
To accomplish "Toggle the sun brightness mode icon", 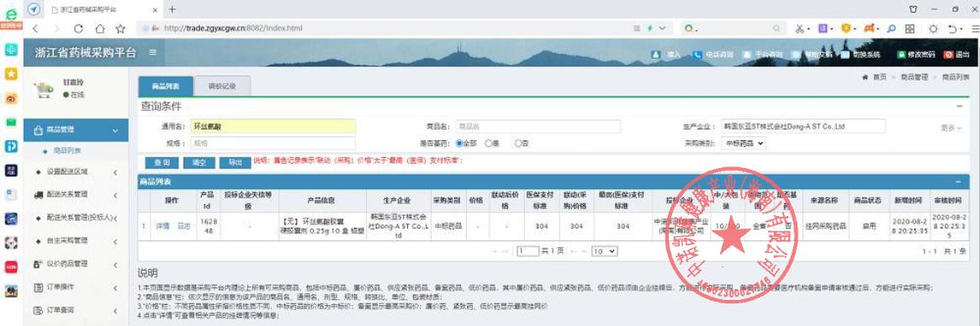I will [x=933, y=29].
